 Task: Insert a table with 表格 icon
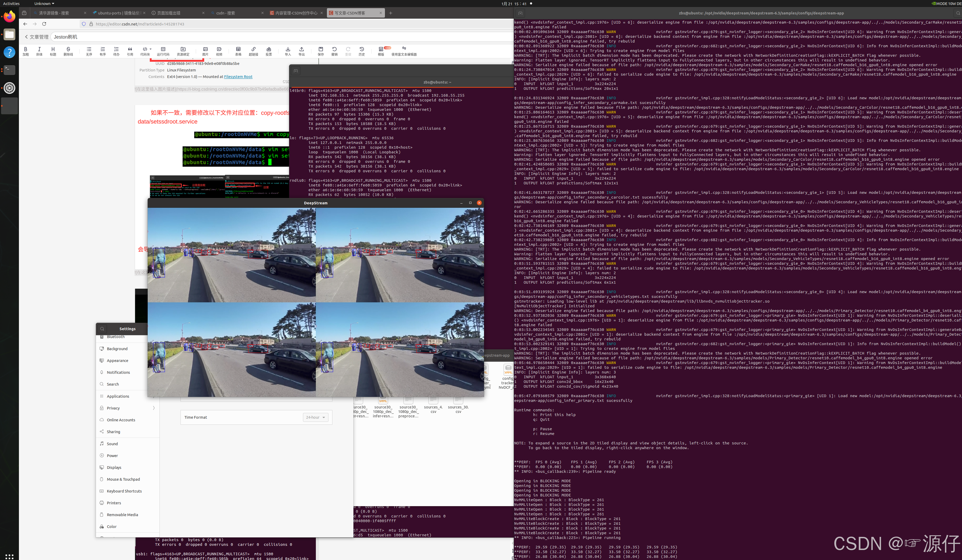point(238,51)
